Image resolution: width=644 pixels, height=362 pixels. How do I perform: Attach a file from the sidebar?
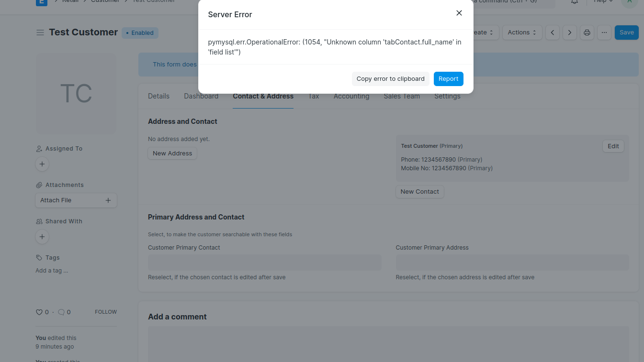pyautogui.click(x=76, y=200)
